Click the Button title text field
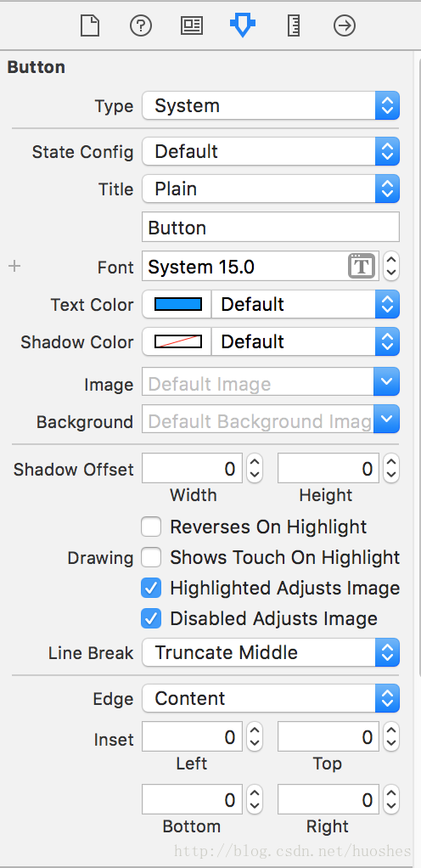The height and width of the screenshot is (868, 421). pos(271,227)
